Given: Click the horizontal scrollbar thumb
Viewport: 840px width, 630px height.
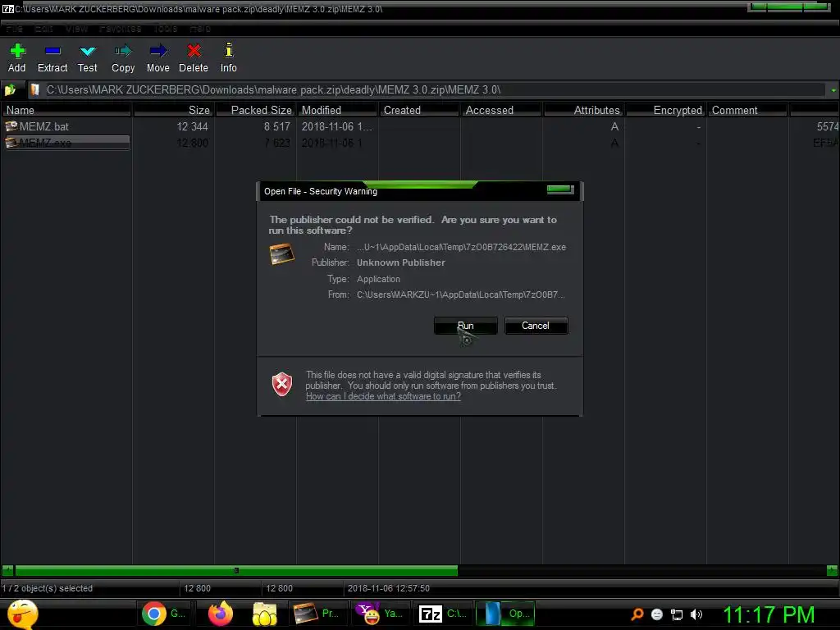Looking at the screenshot, I should (236, 571).
